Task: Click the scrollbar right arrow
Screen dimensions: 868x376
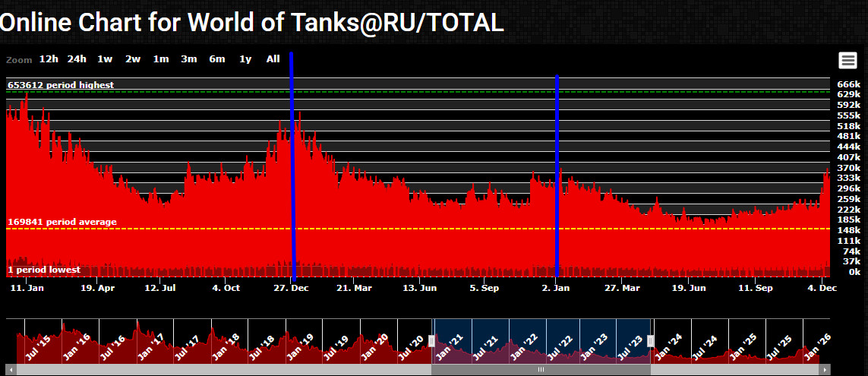Action: click(825, 369)
